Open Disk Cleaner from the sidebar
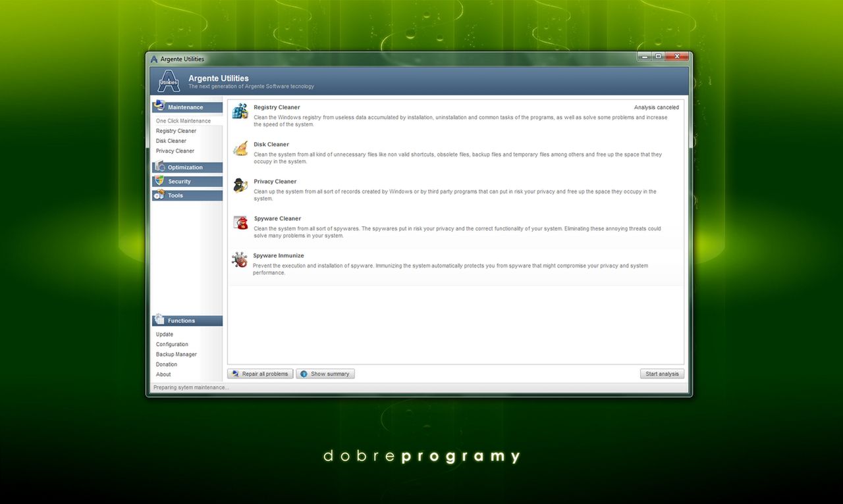Viewport: 843px width, 504px height. point(171,141)
